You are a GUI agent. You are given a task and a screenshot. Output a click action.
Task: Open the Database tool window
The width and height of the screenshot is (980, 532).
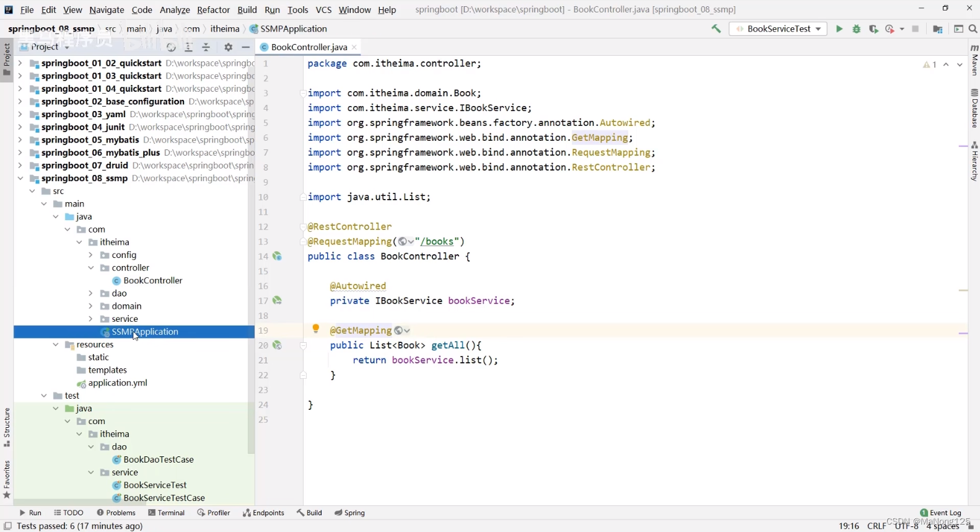974,109
